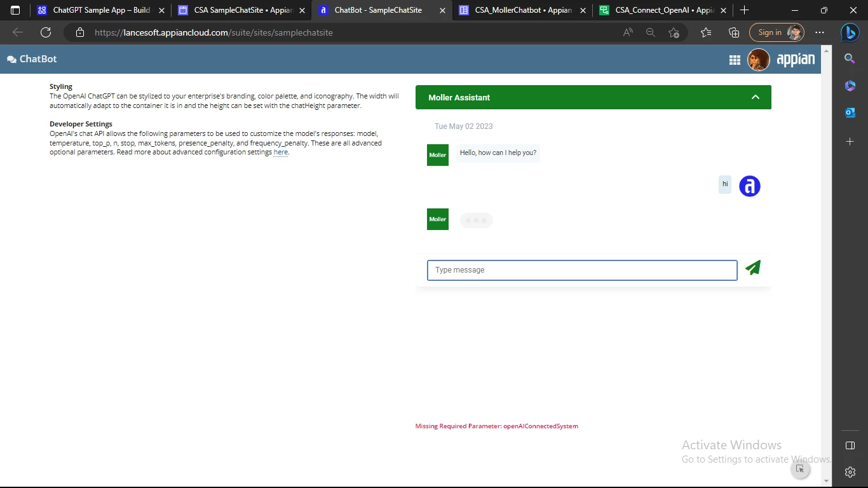The image size is (868, 488).
Task: Open the Appian navigation grid menu
Action: tap(735, 60)
